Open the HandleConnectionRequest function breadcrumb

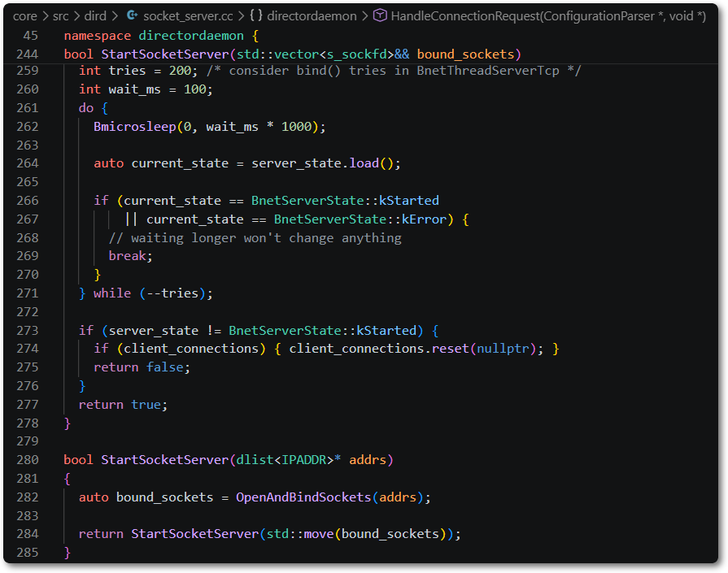pos(548,16)
